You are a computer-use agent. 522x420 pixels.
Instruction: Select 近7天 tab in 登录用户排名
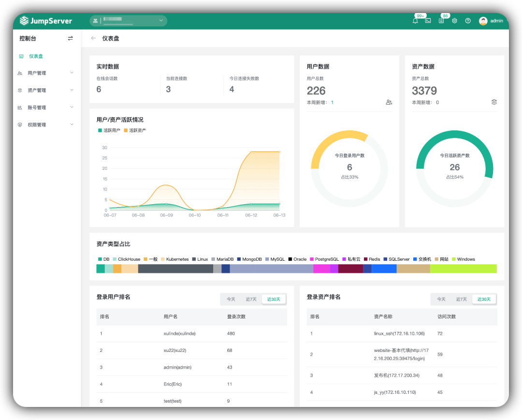click(x=251, y=300)
